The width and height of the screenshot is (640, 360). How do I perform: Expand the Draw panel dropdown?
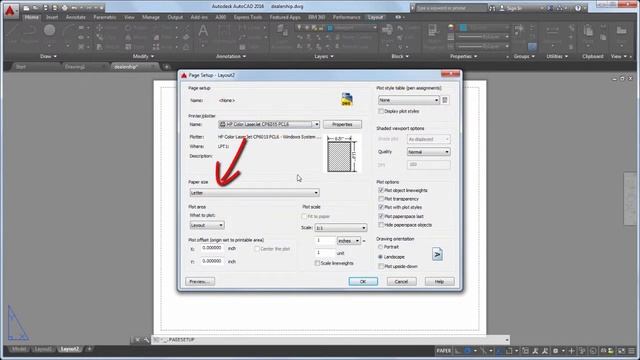(49, 56)
